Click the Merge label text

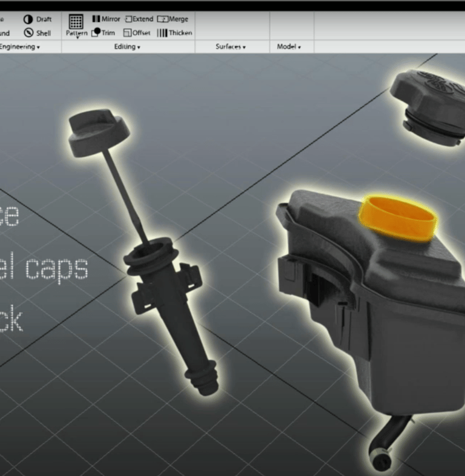coord(179,19)
